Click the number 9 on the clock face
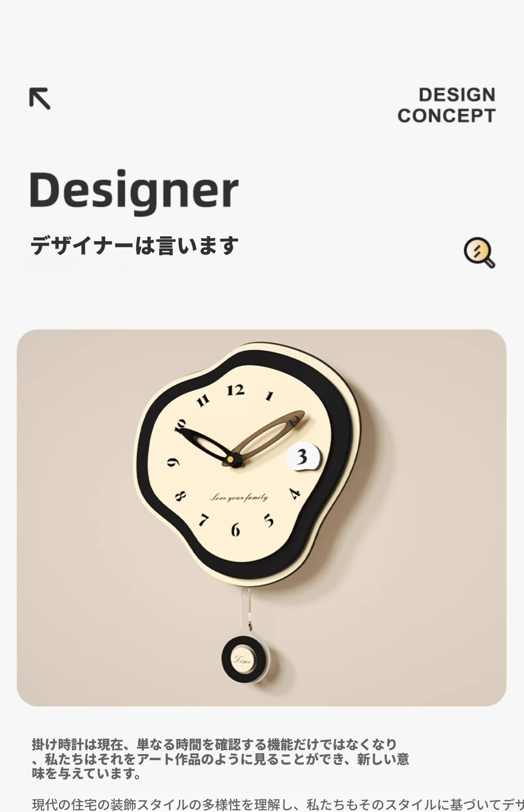 tap(173, 462)
